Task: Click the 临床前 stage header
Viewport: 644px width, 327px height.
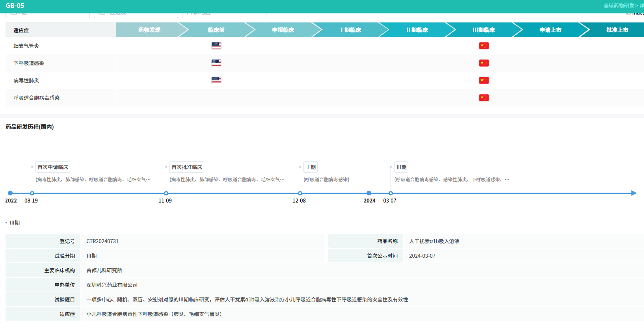Action: [216, 30]
